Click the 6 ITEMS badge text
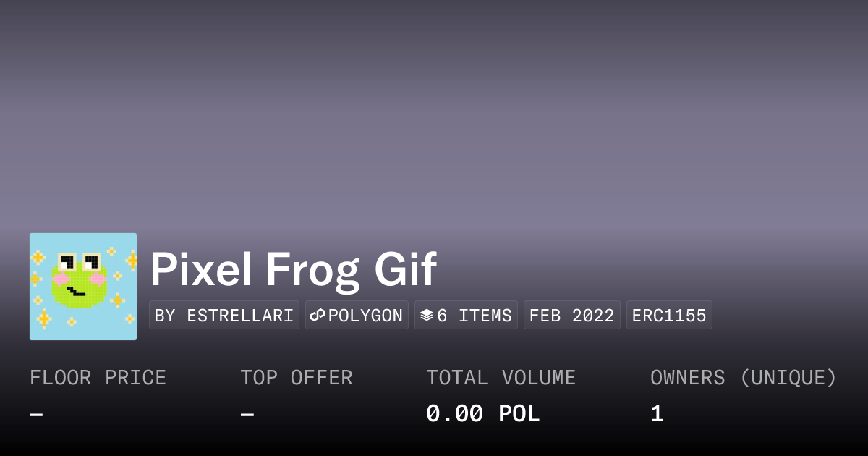868x456 pixels. pos(474,316)
